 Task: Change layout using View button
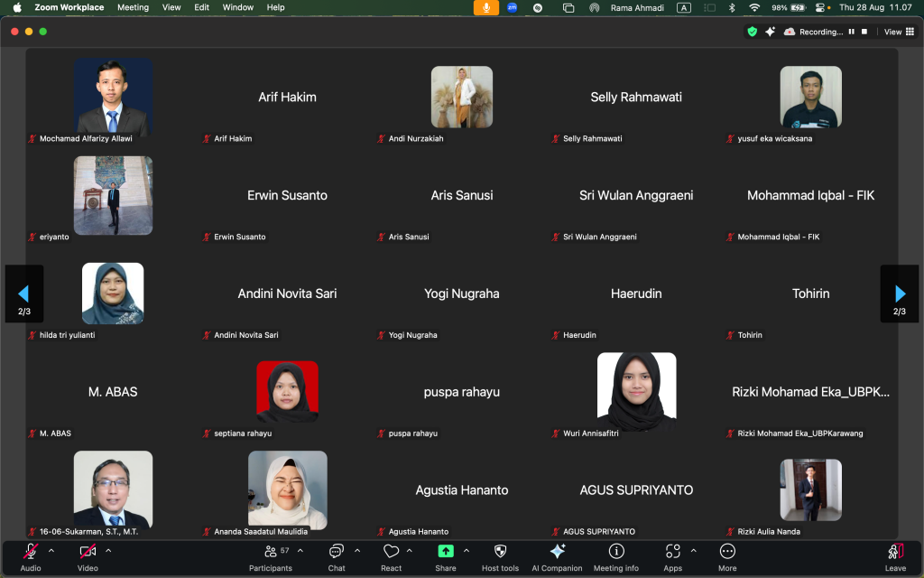(897, 32)
